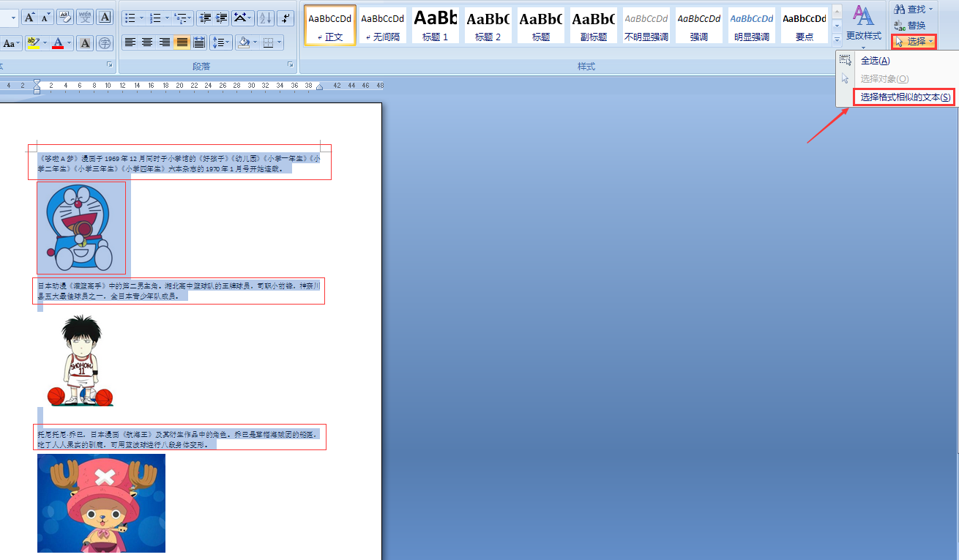Toggle justify alignment (highlighted)
Screen dimensions: 959x560
point(181,42)
